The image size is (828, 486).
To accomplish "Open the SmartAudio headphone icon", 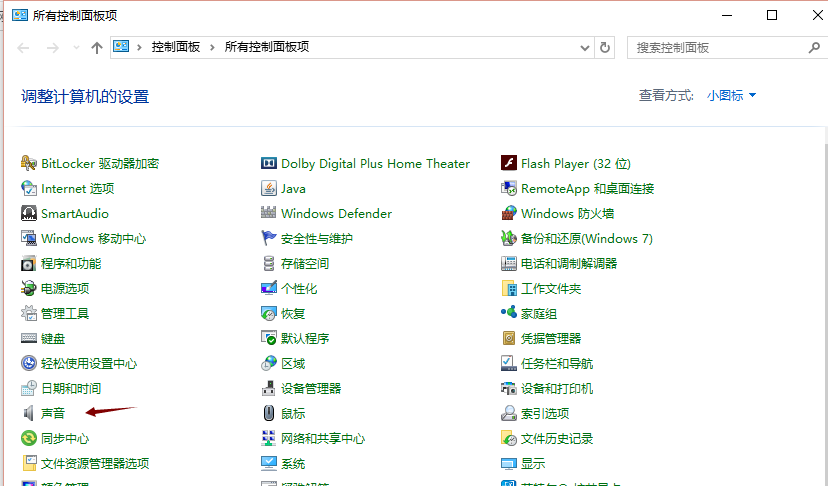I will (x=29, y=213).
